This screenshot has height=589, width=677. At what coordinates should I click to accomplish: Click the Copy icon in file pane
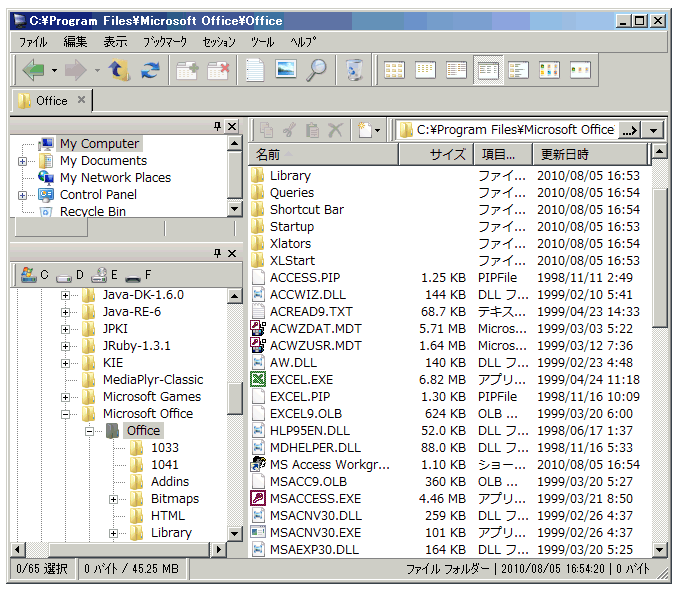[x=267, y=130]
